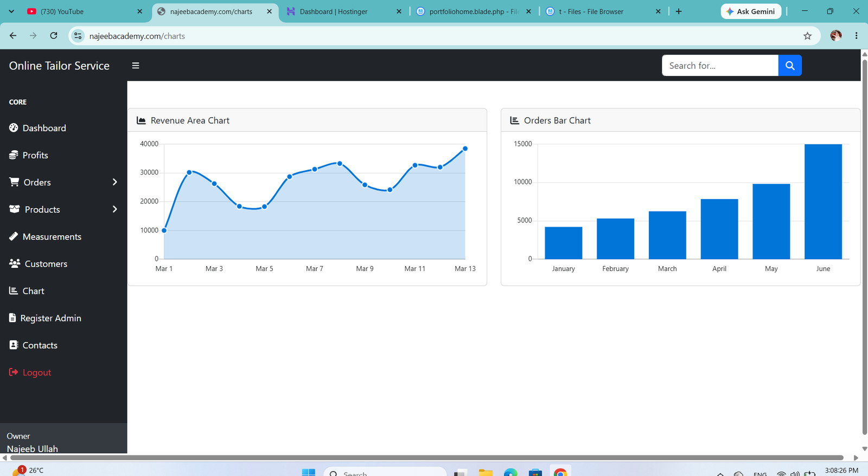The image size is (868, 476).
Task: Open the Measurements link
Action: pyautogui.click(x=52, y=236)
